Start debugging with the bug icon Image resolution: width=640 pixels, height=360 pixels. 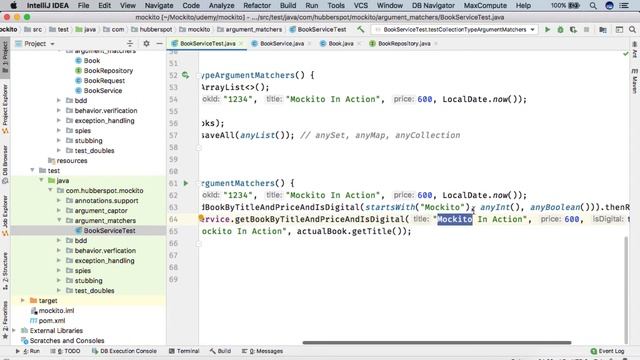[x=560, y=29]
